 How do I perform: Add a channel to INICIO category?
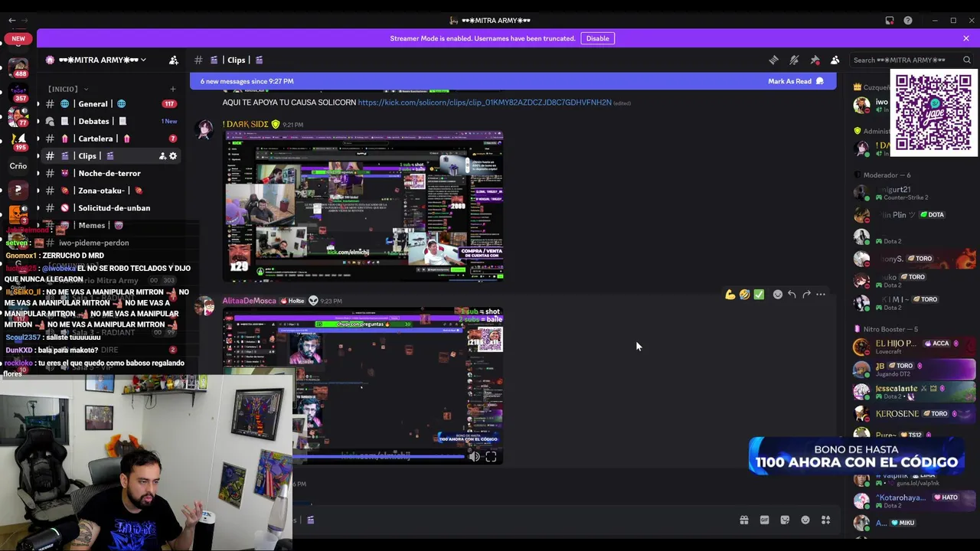[x=172, y=89]
